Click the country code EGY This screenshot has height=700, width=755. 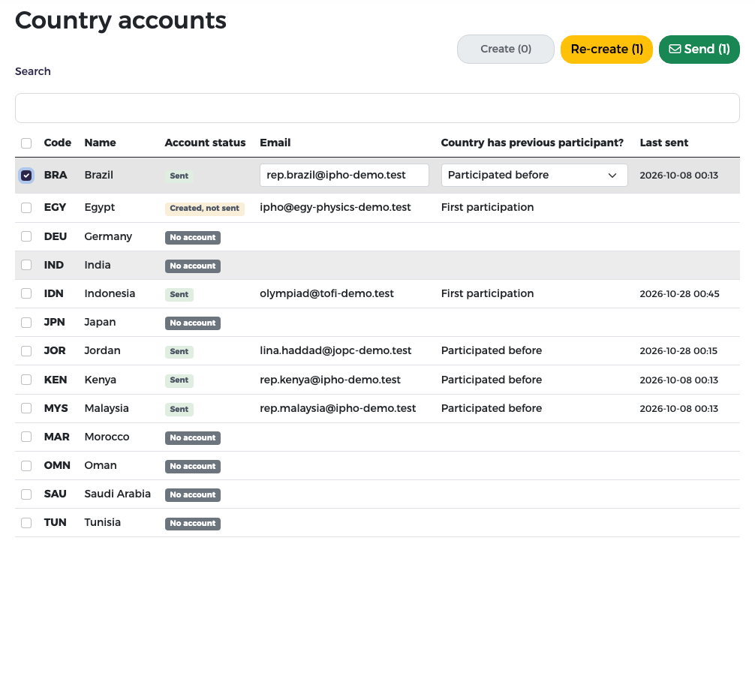tap(55, 208)
